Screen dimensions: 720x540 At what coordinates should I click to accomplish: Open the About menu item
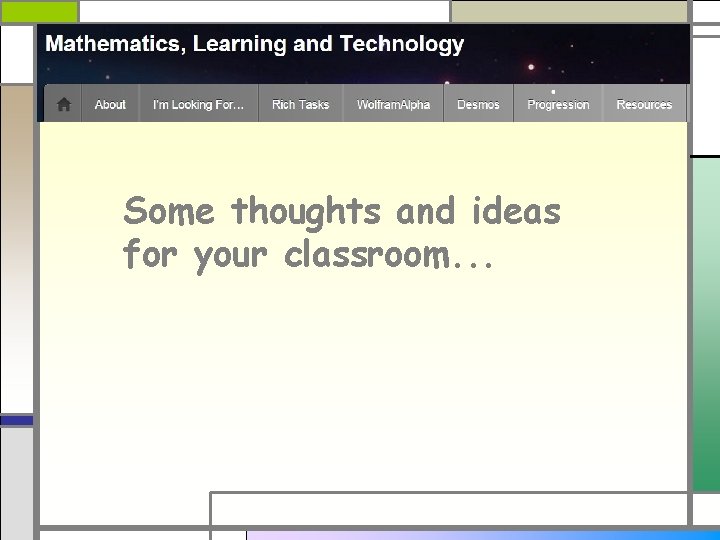pyautogui.click(x=110, y=104)
